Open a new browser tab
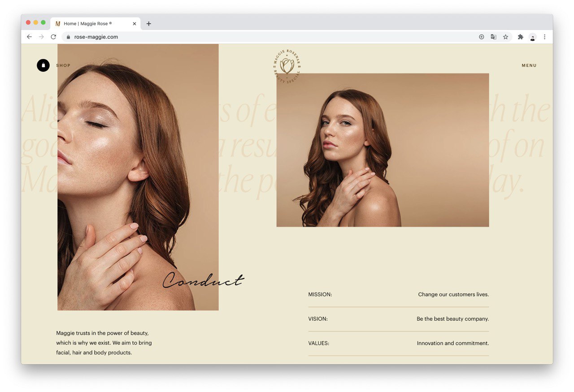This screenshot has height=392, width=574. tap(149, 24)
